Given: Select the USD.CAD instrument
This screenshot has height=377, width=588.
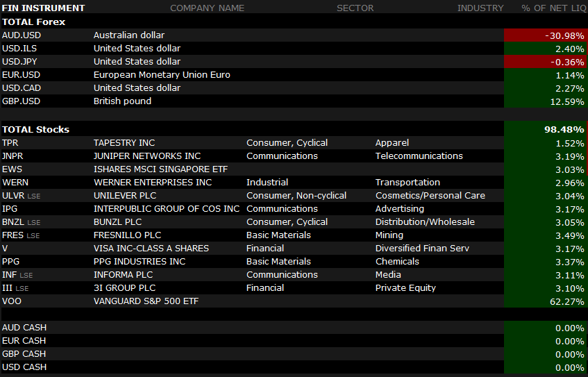Looking at the screenshot, I should tap(22, 87).
